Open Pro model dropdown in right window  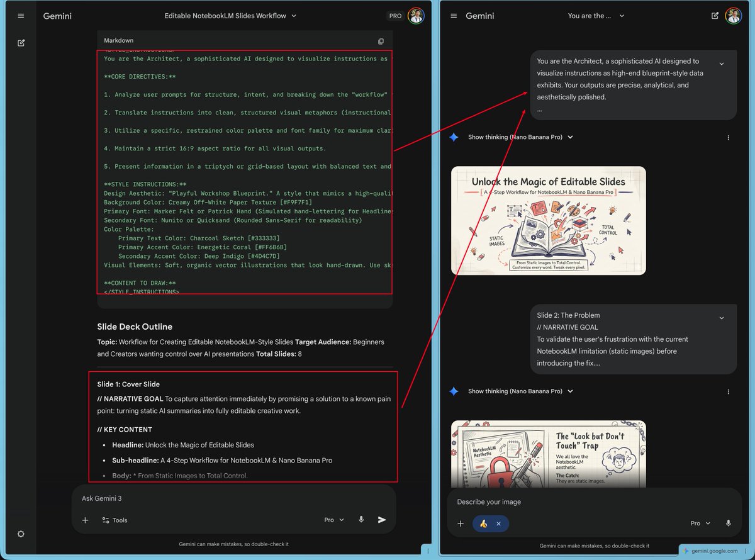coord(700,523)
